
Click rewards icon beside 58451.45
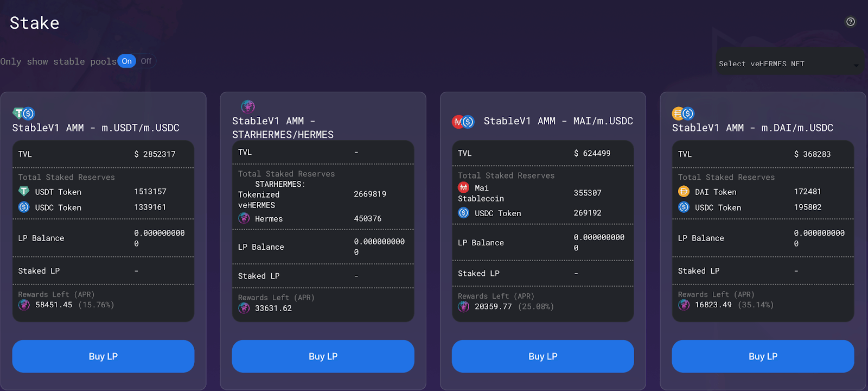(24, 305)
